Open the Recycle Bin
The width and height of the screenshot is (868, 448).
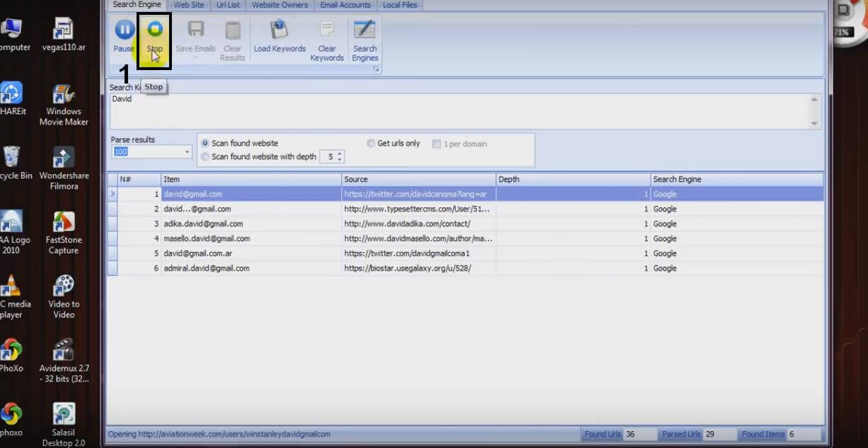14,163
